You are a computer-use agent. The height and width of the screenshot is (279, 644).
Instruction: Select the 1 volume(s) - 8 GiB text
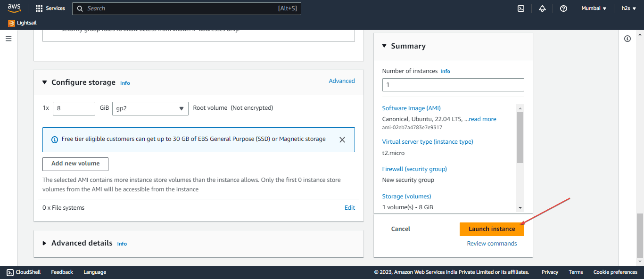click(x=407, y=207)
